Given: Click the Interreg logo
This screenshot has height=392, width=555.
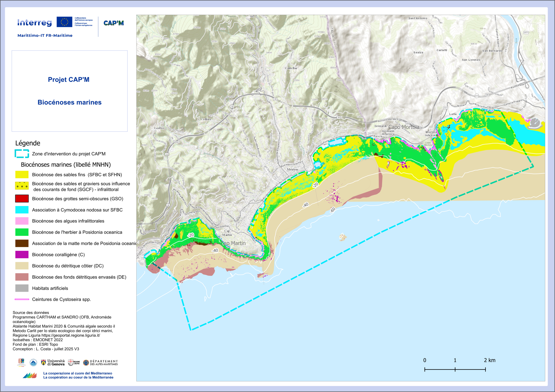Looking at the screenshot, I should 34,23.
